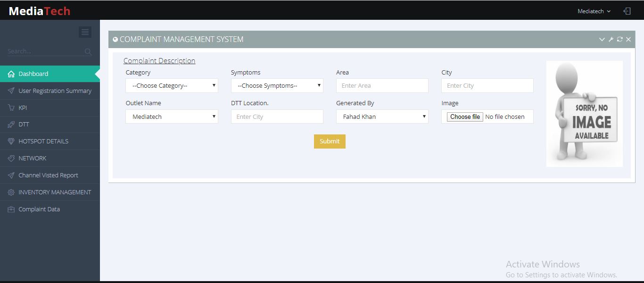The height and width of the screenshot is (283, 644).
Task: Toggle the sidebar hamburger menu icon
Action: click(85, 32)
